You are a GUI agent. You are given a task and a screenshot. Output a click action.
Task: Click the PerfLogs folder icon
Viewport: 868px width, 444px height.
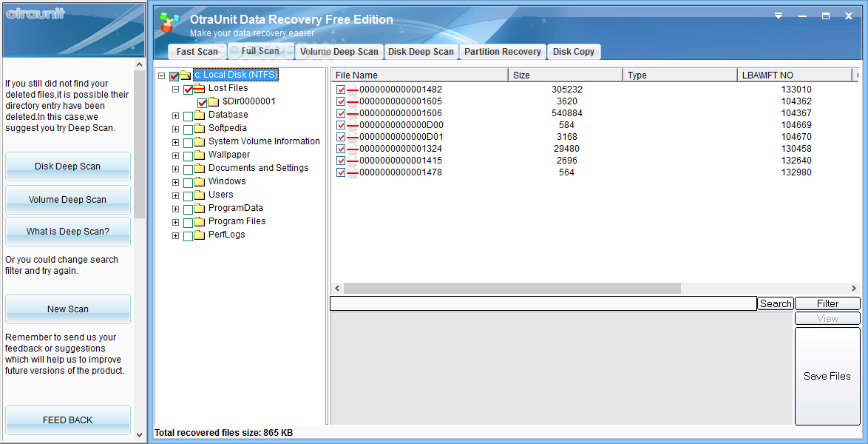point(200,235)
